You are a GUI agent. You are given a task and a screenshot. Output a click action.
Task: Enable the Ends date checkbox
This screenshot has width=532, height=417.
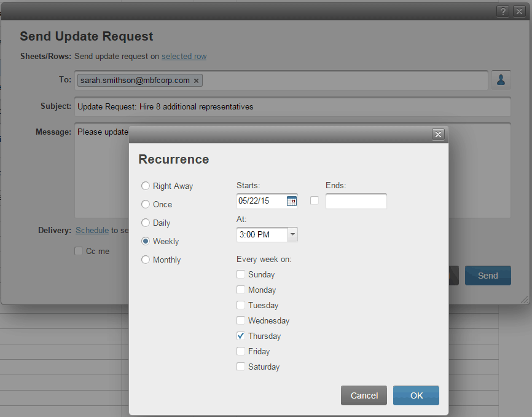[315, 201]
